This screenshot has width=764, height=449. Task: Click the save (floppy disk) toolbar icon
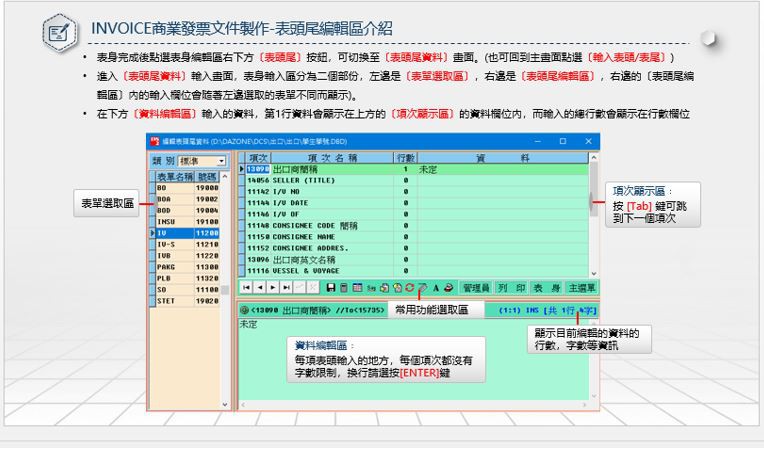point(333,287)
